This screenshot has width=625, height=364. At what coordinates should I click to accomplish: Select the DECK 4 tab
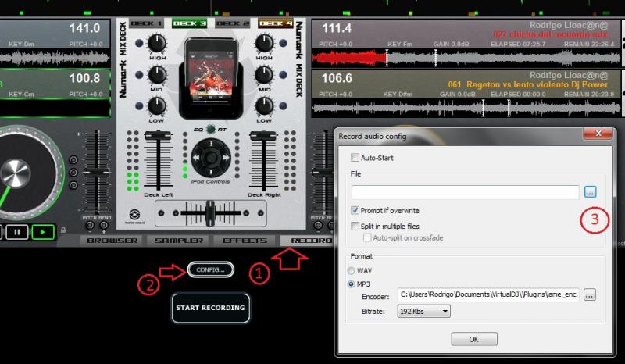[276, 23]
